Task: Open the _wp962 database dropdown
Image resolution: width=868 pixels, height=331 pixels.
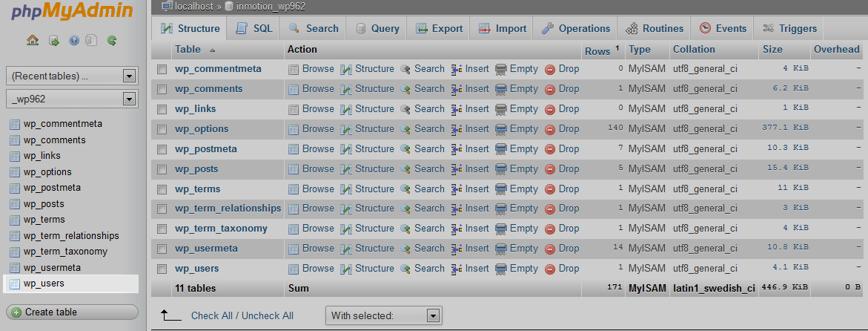Action: 72,99
